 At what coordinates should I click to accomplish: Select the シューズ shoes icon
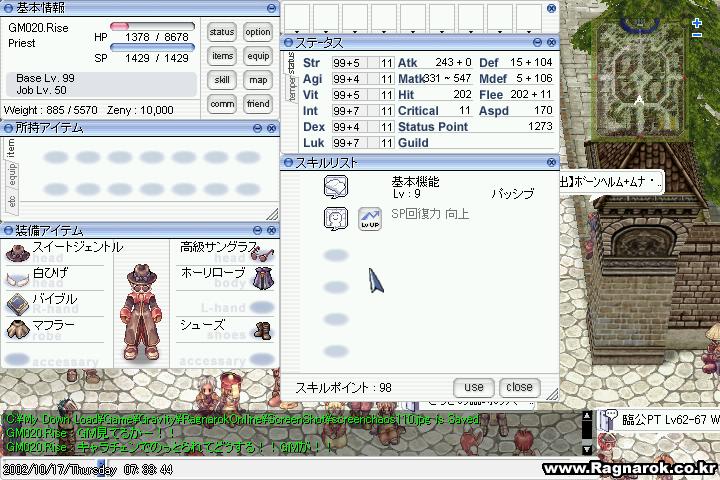[x=263, y=331]
